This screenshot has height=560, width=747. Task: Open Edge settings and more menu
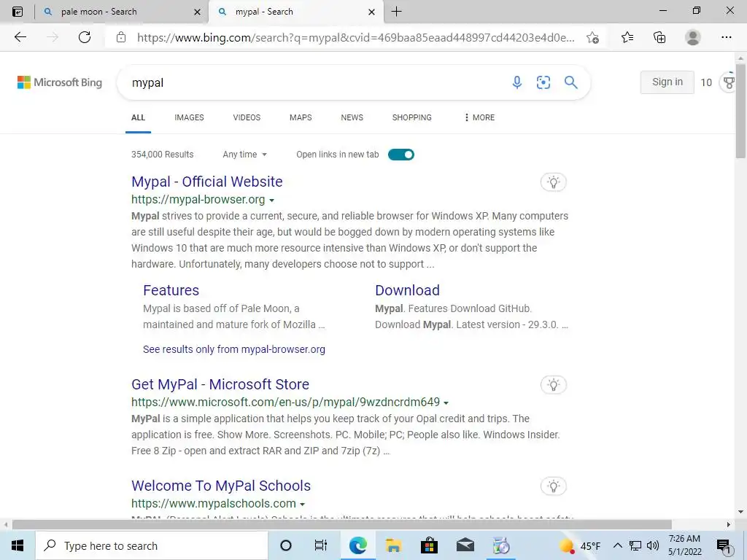pos(726,37)
